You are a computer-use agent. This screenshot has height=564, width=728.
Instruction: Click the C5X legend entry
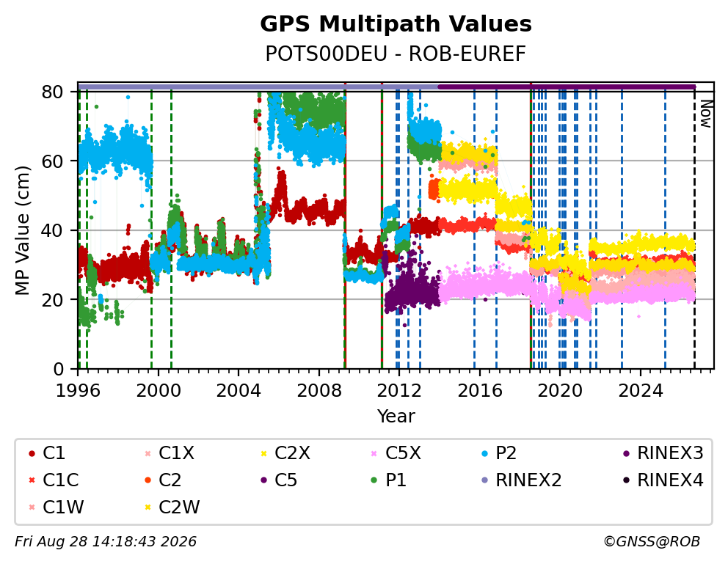pos(396,453)
